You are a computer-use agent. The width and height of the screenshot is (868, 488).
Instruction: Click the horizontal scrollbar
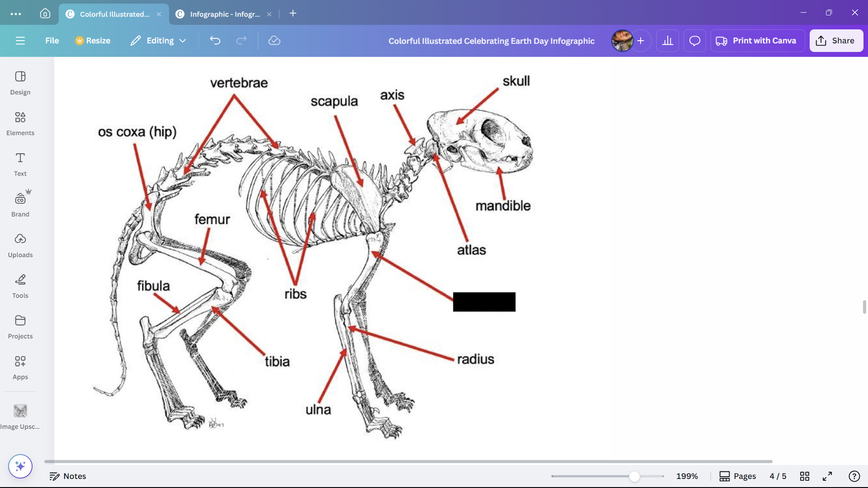(408, 461)
